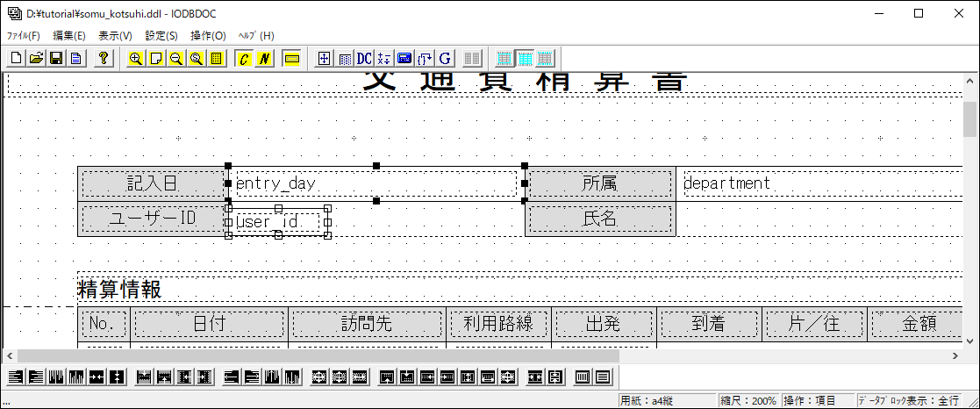This screenshot has height=409, width=980.
Task: Select the 利用路線 column header
Action: pos(498,323)
